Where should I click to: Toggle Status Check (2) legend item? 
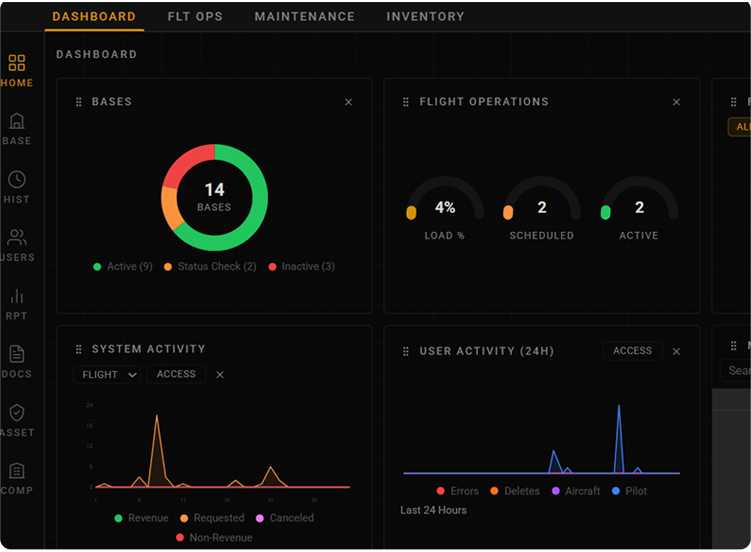tap(210, 267)
